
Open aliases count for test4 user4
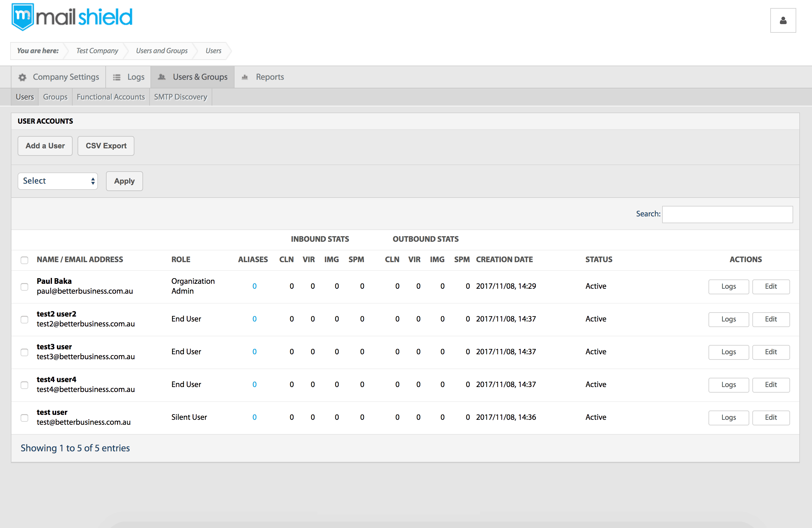pyautogui.click(x=254, y=385)
